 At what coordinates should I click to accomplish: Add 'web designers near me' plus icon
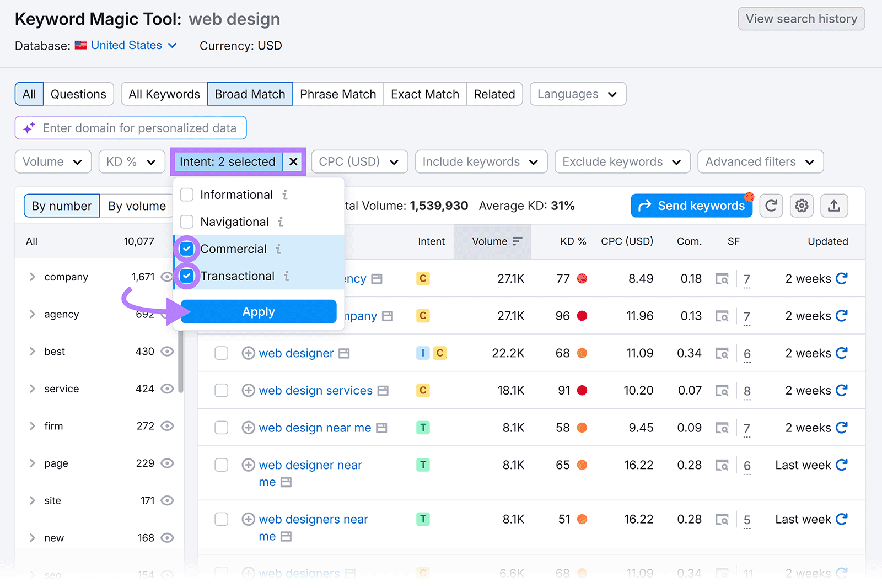pyautogui.click(x=249, y=519)
